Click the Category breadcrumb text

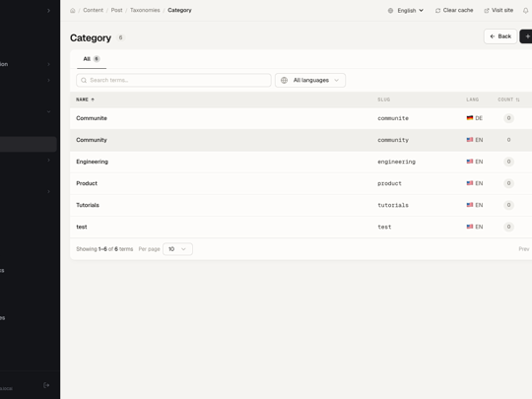pos(179,10)
